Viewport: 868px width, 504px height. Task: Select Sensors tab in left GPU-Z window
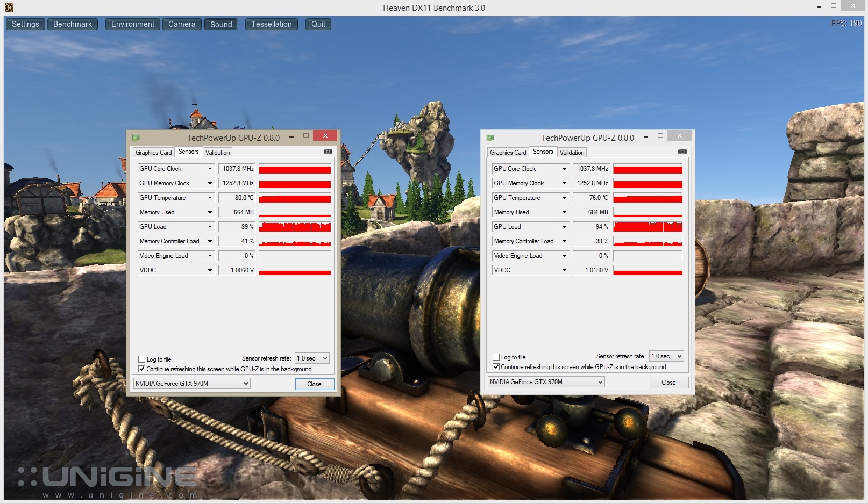click(x=189, y=152)
